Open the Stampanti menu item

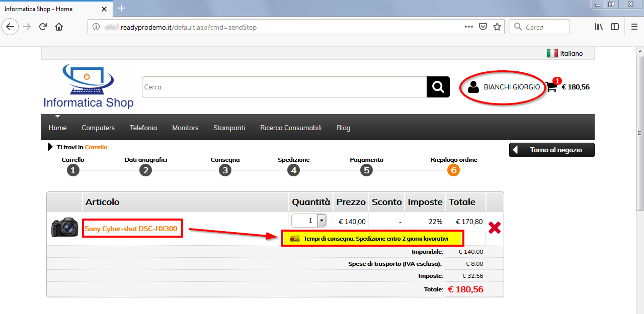[229, 128]
